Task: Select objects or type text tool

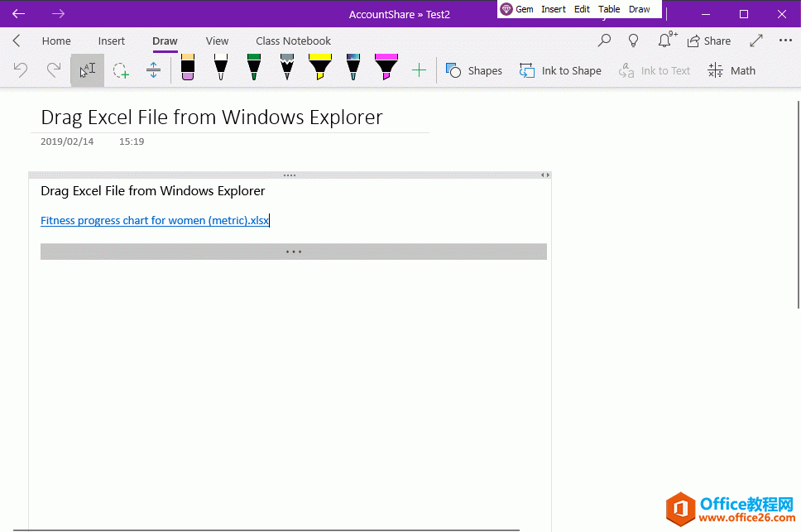Action: (88, 70)
